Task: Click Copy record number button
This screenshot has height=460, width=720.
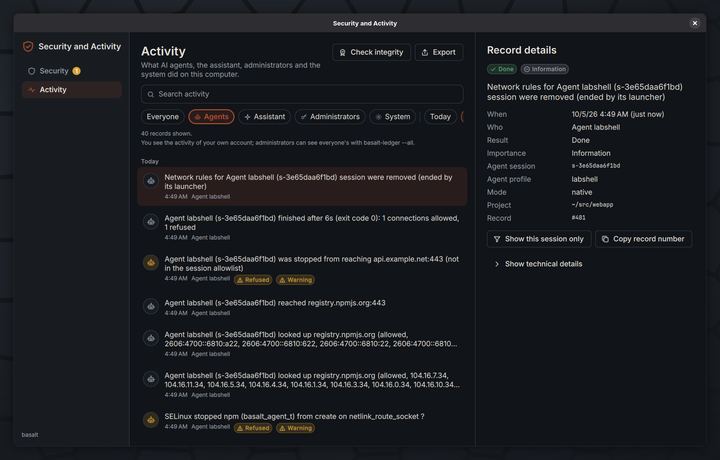Action: pos(644,239)
